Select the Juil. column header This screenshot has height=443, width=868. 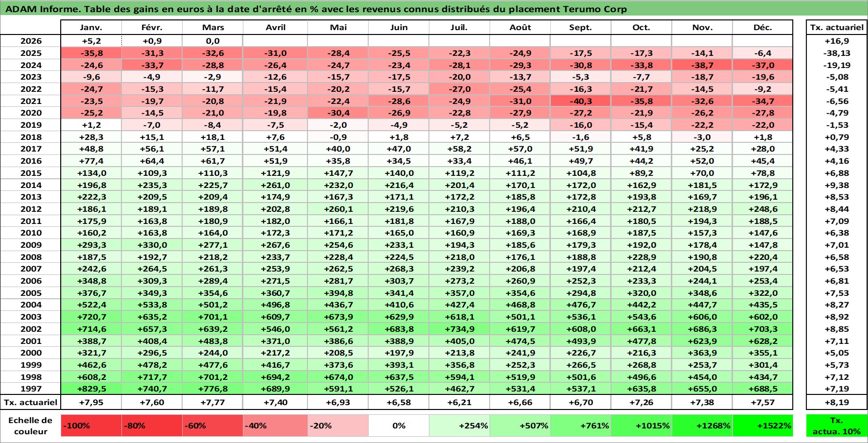tap(459, 27)
